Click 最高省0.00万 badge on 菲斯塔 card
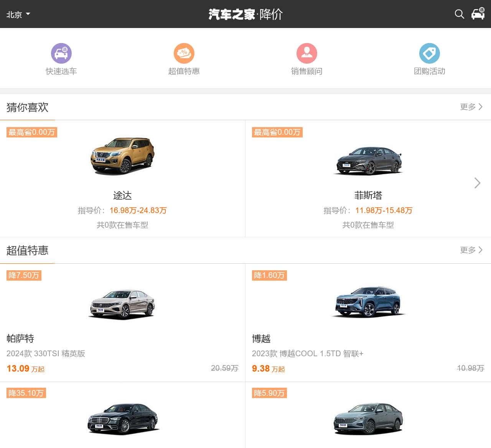The width and height of the screenshot is (491, 448). click(277, 132)
